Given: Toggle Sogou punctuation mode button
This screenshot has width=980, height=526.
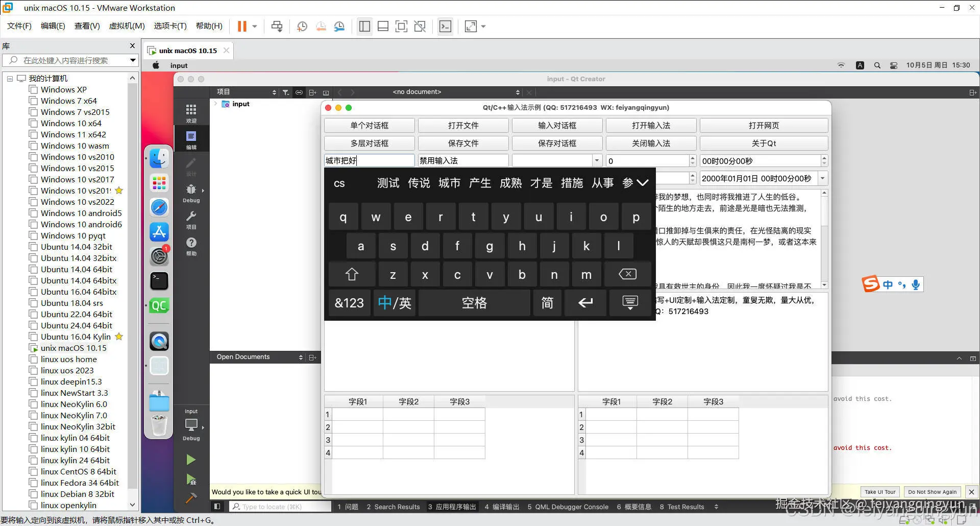Looking at the screenshot, I should click(902, 285).
